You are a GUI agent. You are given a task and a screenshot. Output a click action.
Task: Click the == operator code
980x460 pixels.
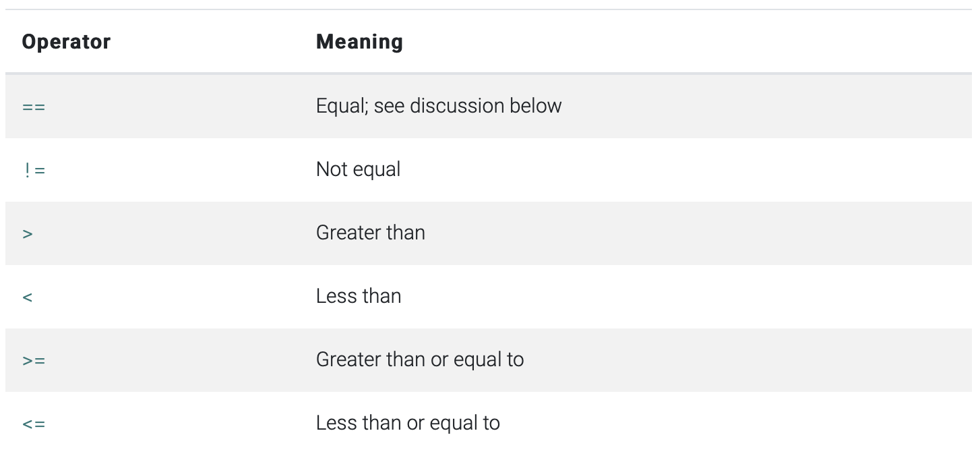point(34,107)
